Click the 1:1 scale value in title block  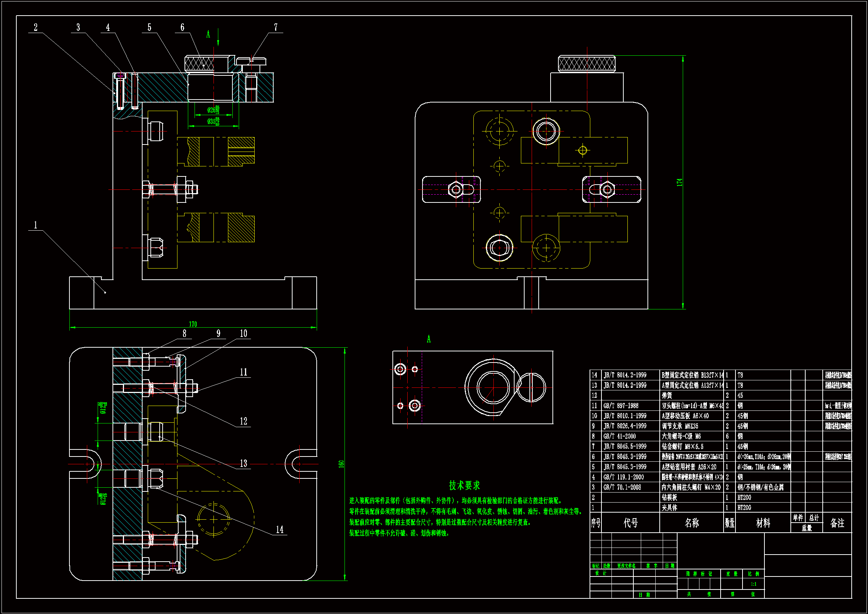(753, 584)
